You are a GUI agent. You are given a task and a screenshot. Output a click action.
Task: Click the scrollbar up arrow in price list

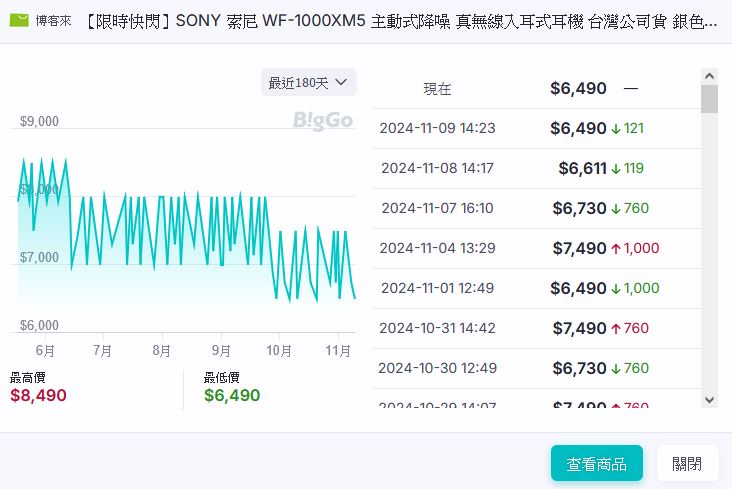click(709, 76)
